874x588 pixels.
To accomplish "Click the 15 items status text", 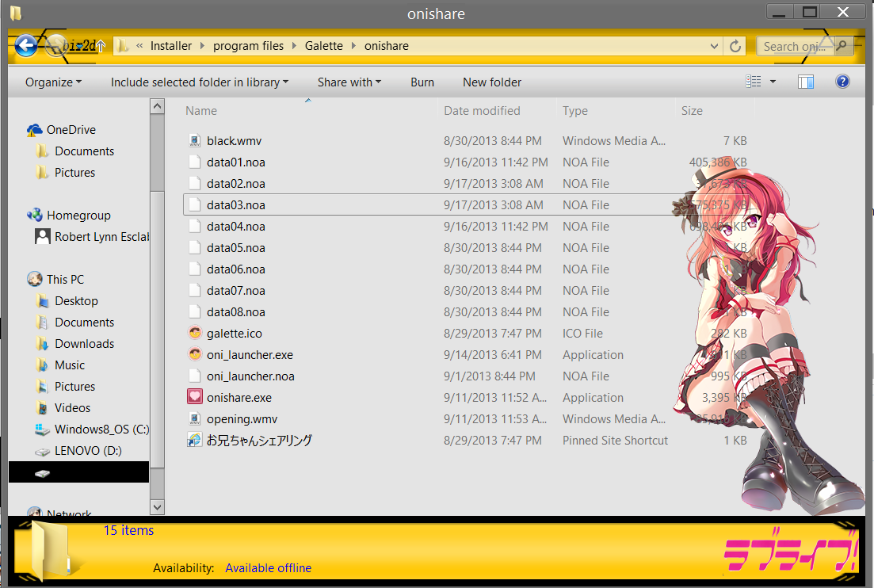I will [x=128, y=531].
